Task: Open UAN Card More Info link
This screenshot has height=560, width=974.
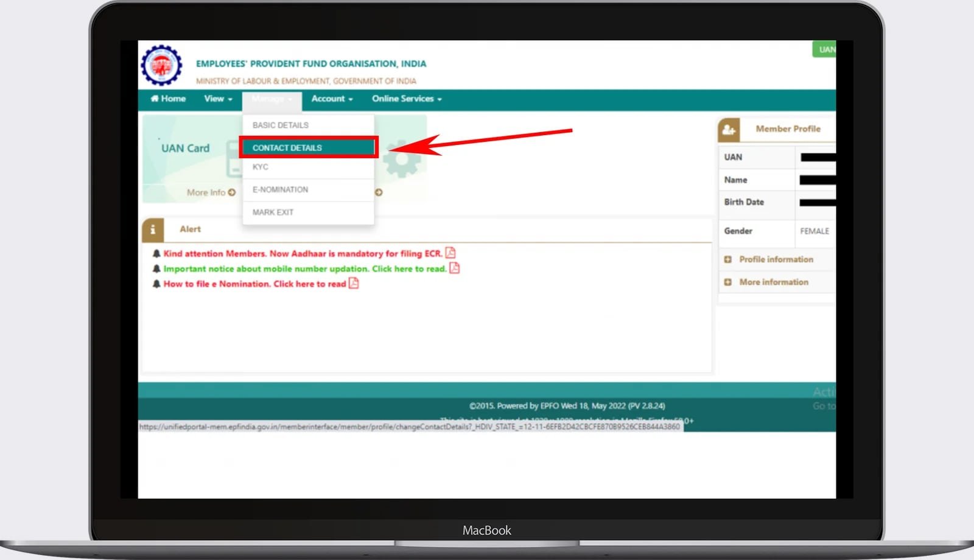Action: pos(211,192)
